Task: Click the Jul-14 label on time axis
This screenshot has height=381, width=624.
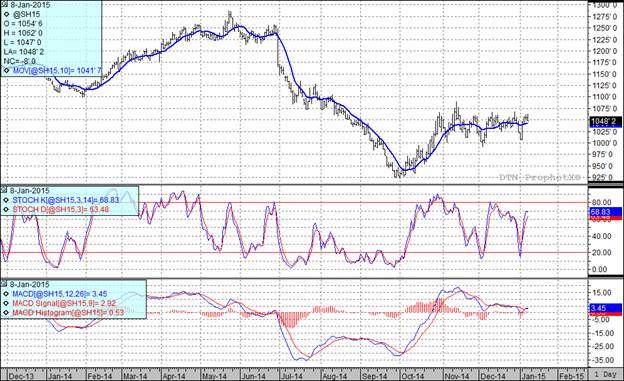Action: click(291, 376)
